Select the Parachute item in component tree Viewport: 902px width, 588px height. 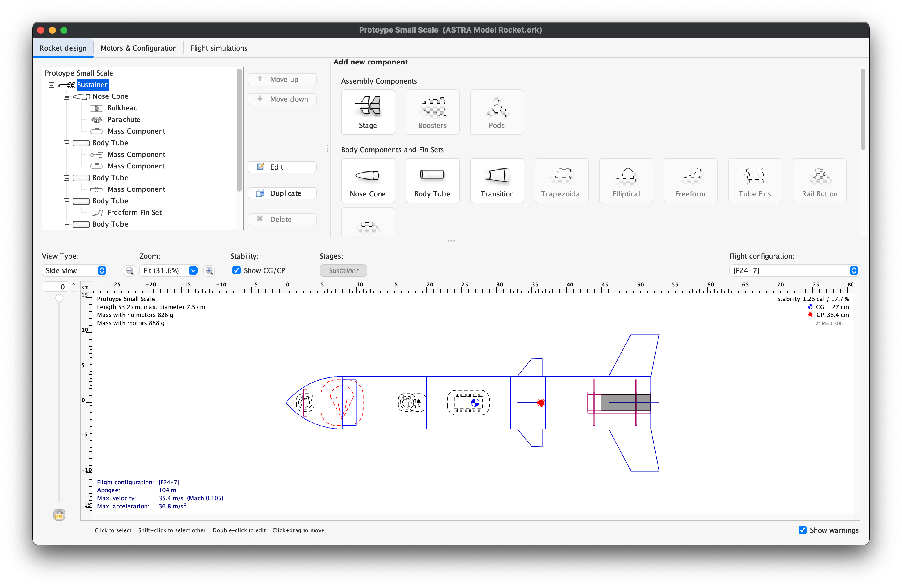click(124, 119)
